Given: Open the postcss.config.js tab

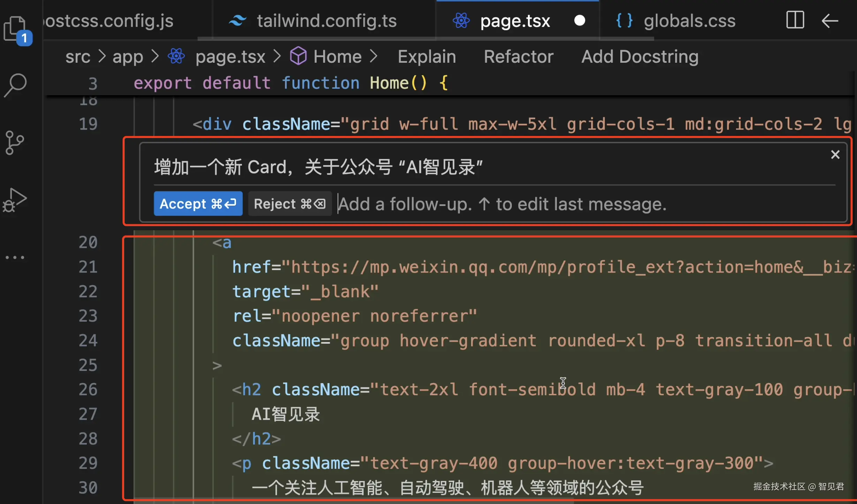Looking at the screenshot, I should coord(109,21).
